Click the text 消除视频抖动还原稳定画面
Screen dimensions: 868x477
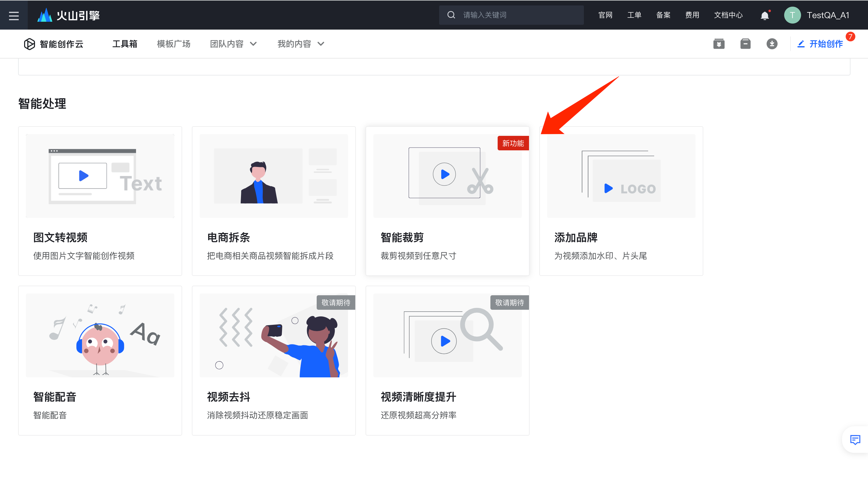click(x=258, y=415)
